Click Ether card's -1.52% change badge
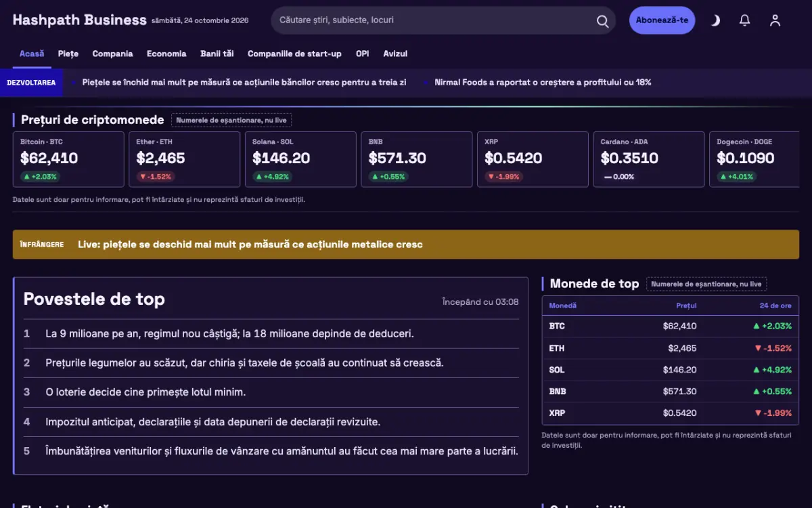812x508 pixels. (x=156, y=177)
